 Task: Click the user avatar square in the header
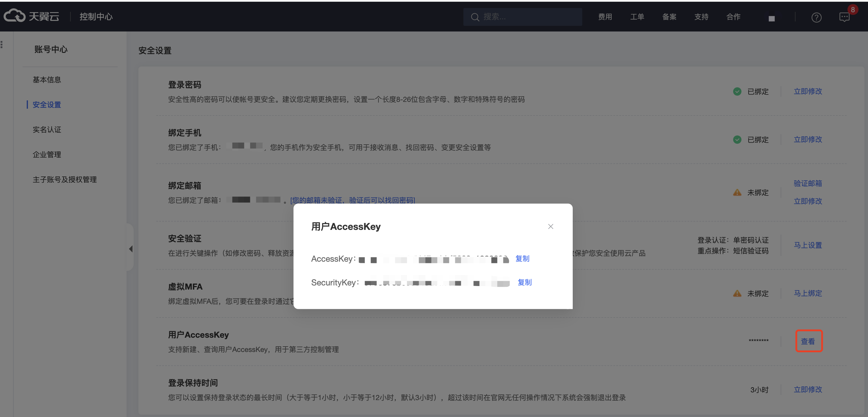tap(772, 18)
